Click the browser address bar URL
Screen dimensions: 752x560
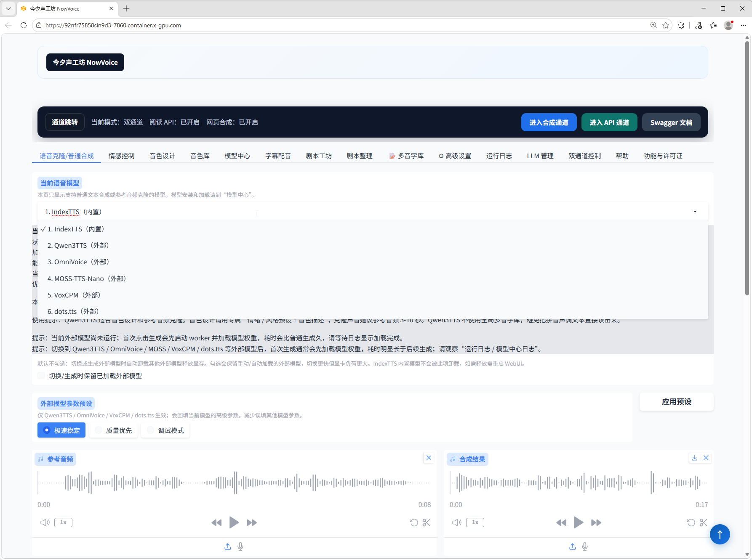pos(113,25)
